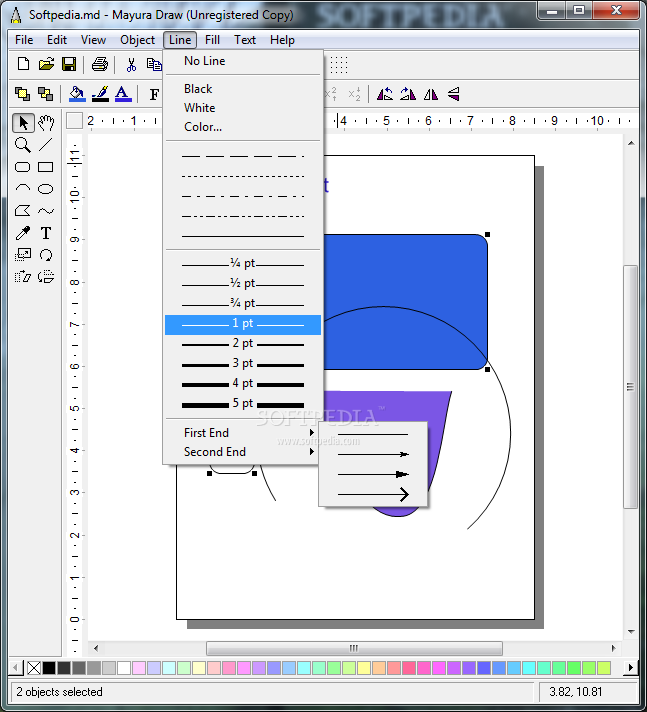Open the Edit menu
This screenshot has height=712, width=647.
57,40
